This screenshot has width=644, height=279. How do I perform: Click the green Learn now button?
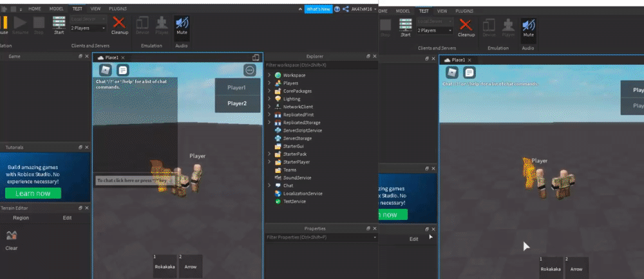pos(33,194)
